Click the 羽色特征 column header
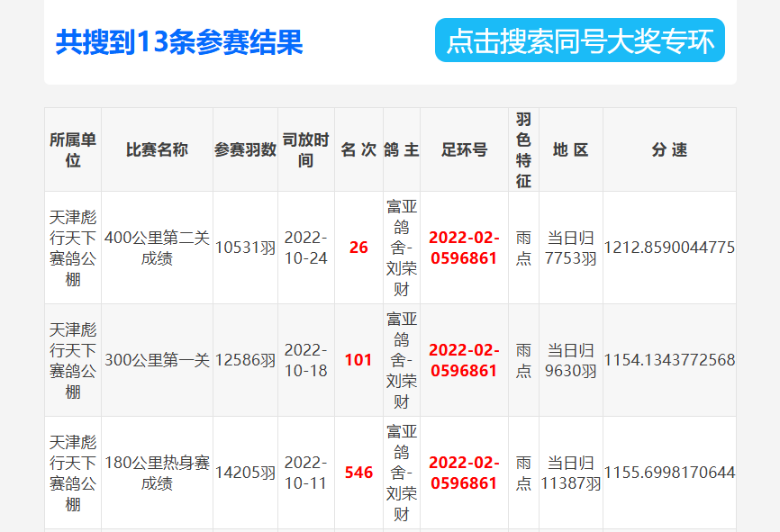 tap(523, 150)
